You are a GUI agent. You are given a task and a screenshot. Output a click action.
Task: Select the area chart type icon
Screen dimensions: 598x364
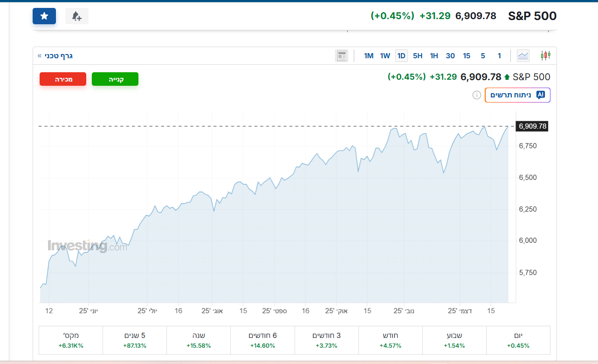point(523,56)
